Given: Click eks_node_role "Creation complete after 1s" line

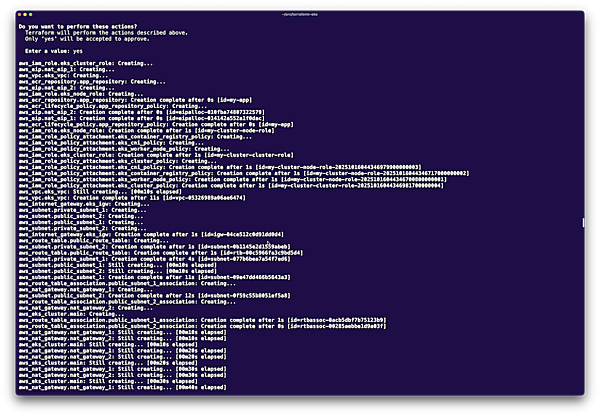Looking at the screenshot, I should pos(147,131).
